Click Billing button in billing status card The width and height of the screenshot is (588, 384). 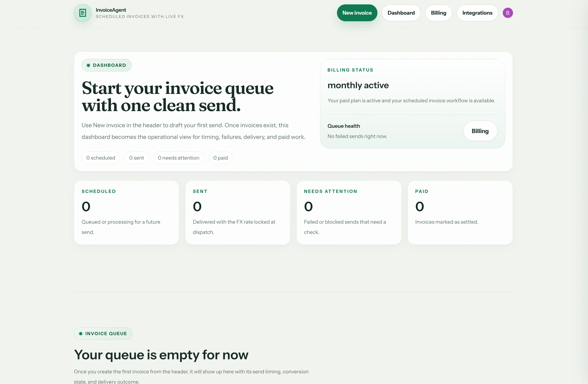tap(480, 131)
